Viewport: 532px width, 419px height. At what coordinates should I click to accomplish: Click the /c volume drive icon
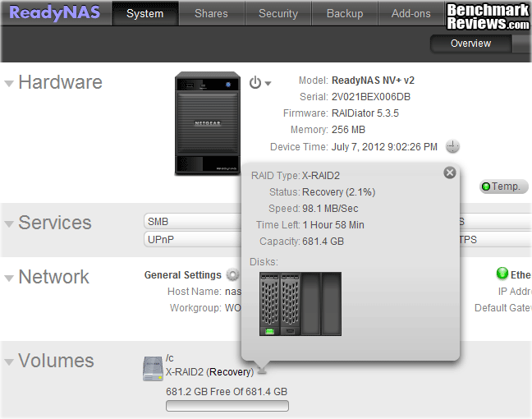pos(153,368)
